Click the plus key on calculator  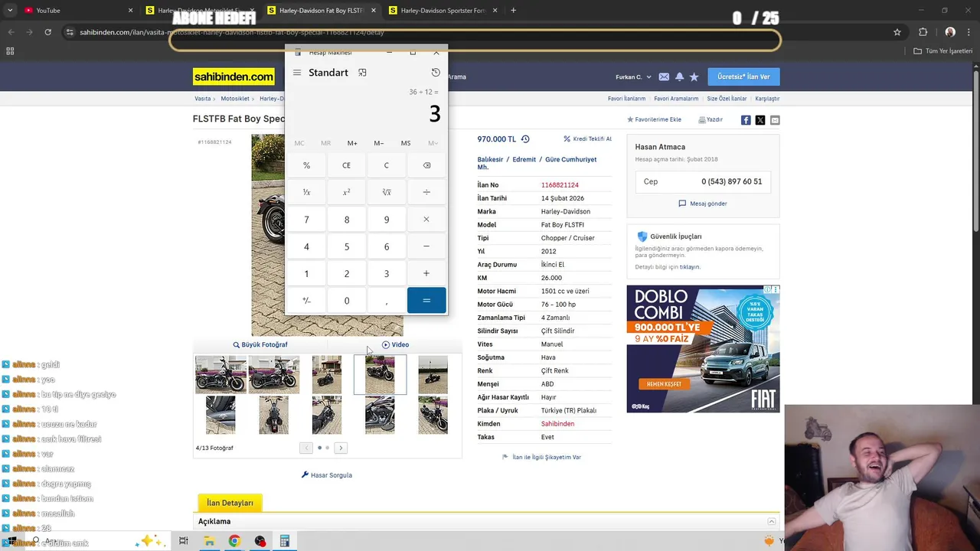pyautogui.click(x=426, y=273)
